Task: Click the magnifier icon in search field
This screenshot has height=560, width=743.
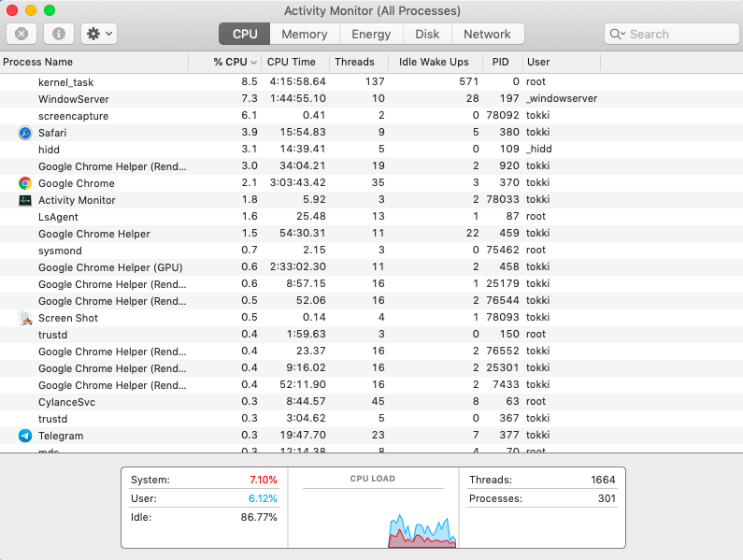Action: point(617,35)
